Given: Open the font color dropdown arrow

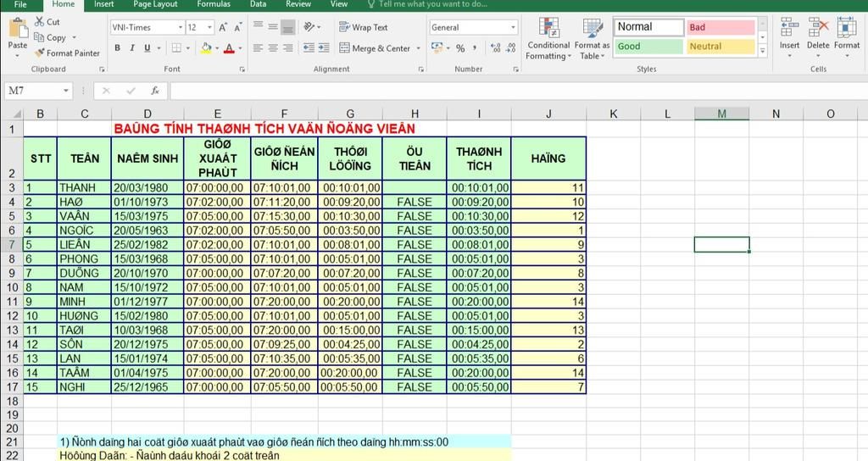Looking at the screenshot, I should point(240,48).
